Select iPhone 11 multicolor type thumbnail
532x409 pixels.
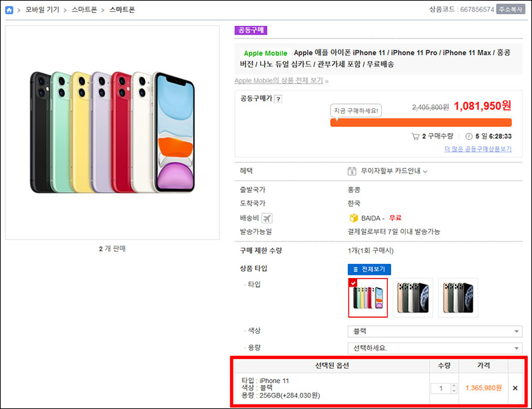pos(368,298)
